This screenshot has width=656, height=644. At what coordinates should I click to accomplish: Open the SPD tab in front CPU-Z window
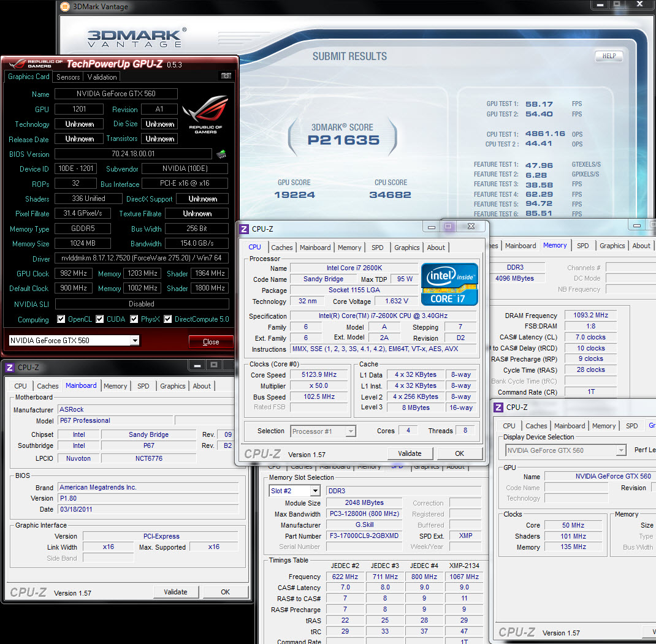click(378, 248)
